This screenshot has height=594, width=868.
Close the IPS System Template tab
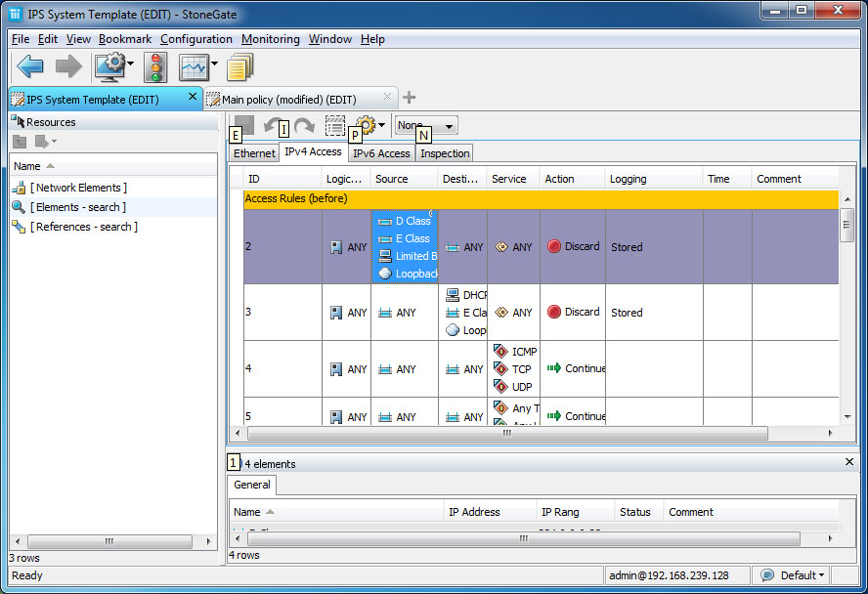click(193, 97)
